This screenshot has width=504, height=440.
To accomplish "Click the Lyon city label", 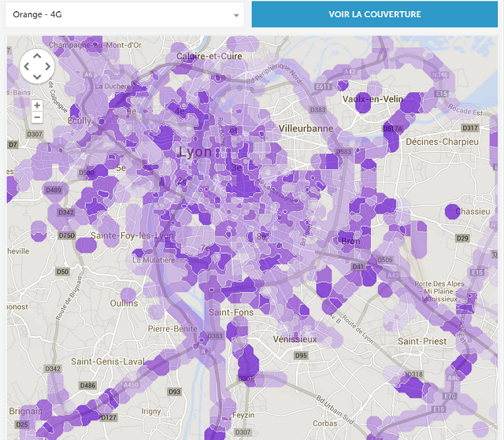I will click(x=195, y=152).
